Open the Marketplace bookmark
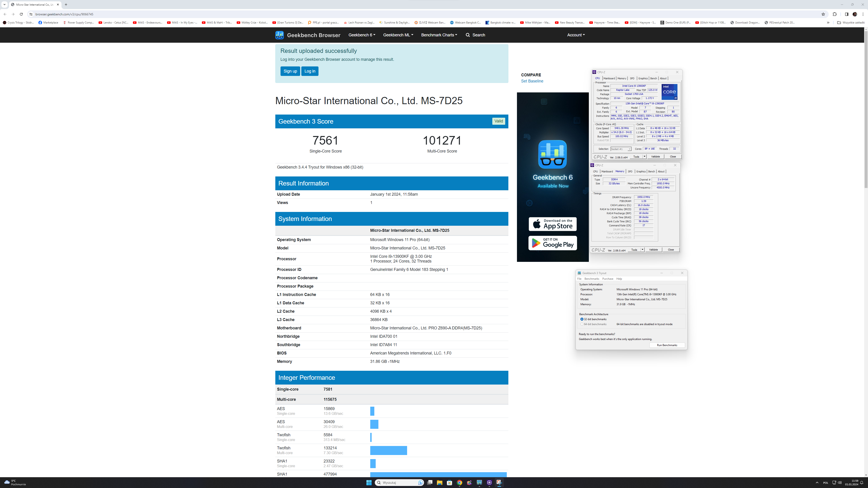The height and width of the screenshot is (488, 868). click(48, 23)
